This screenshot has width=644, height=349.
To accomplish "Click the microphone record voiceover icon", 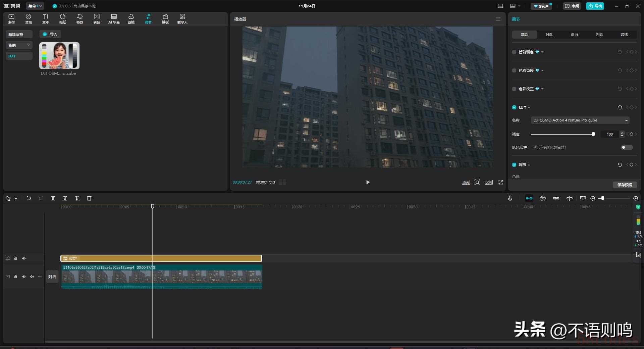I will coord(510,198).
